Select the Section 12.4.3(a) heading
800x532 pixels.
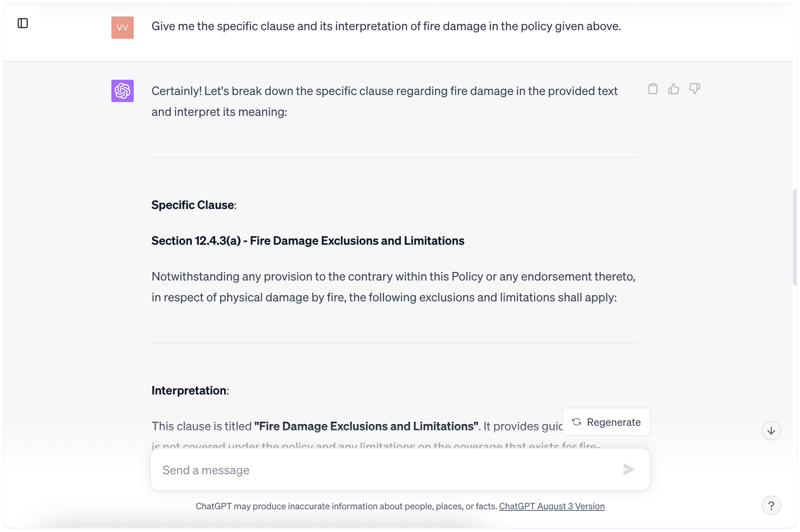307,241
